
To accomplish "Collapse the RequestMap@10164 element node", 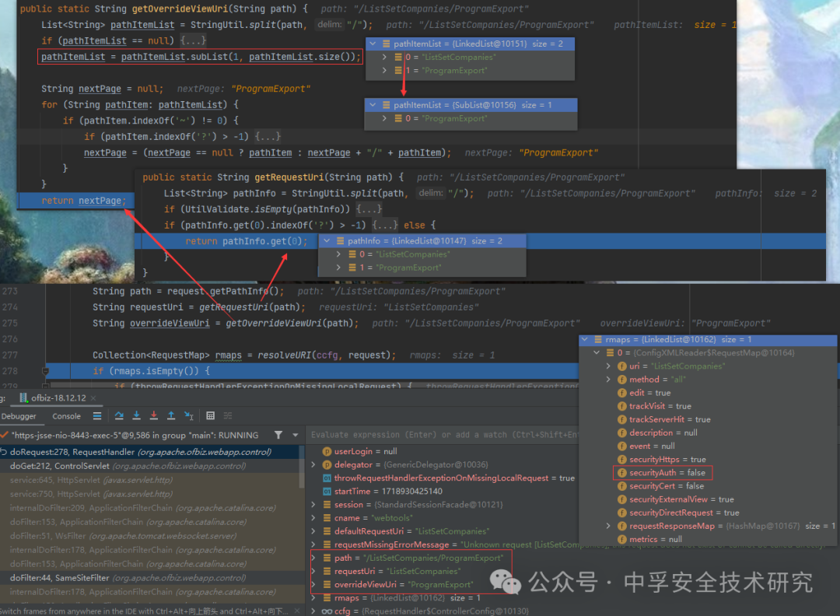I will tap(597, 353).
